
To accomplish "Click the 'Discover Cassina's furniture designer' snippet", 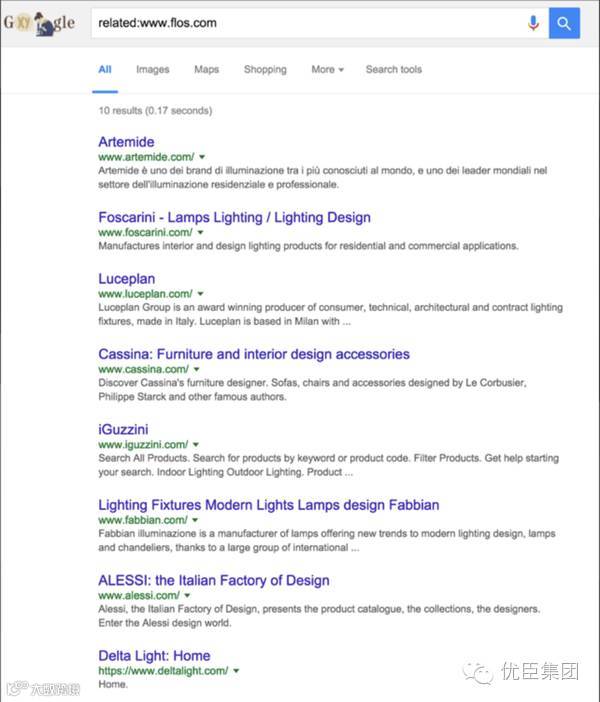I will click(313, 390).
